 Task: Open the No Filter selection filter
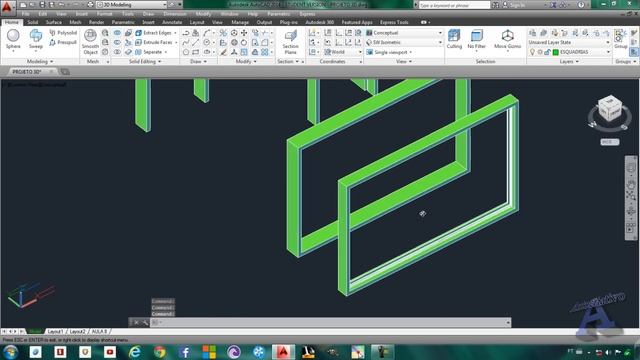point(476,39)
